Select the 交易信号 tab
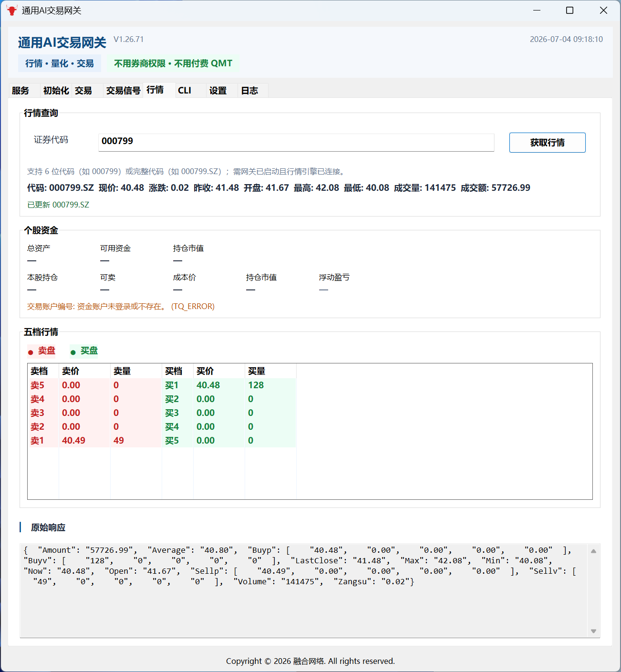This screenshot has width=621, height=672. 123,91
